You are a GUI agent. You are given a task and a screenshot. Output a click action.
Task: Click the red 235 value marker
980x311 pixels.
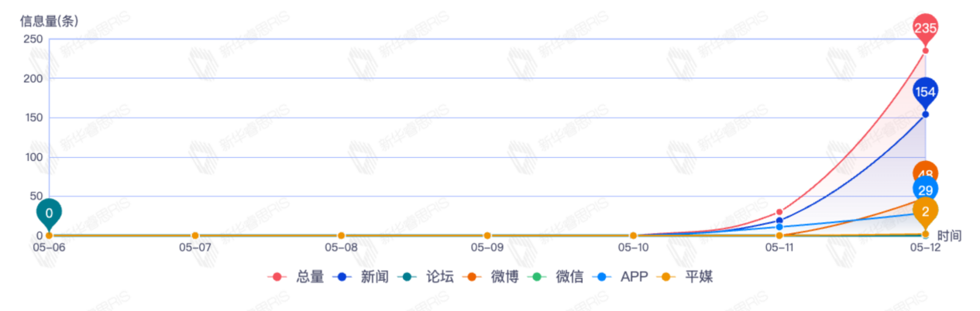click(926, 29)
